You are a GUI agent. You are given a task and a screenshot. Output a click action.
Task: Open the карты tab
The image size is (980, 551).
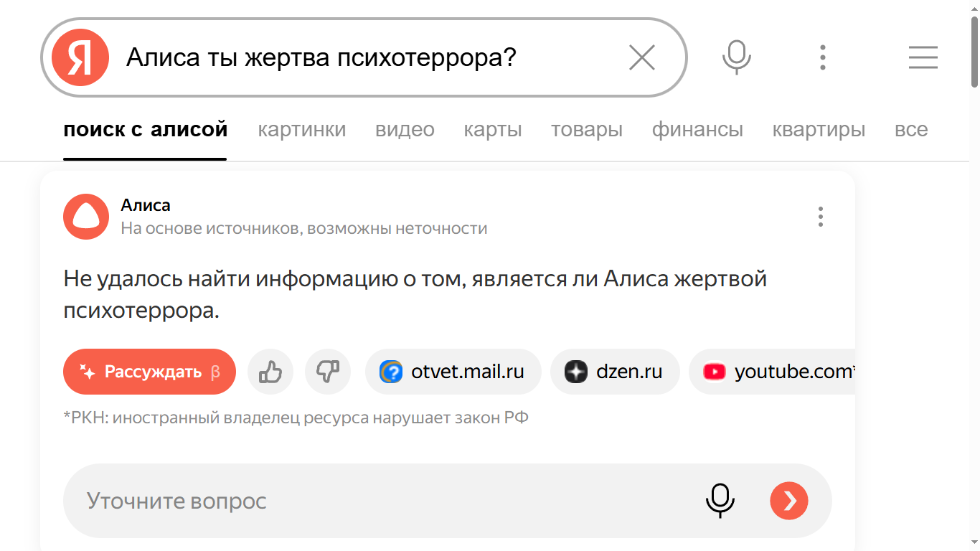tap(493, 130)
